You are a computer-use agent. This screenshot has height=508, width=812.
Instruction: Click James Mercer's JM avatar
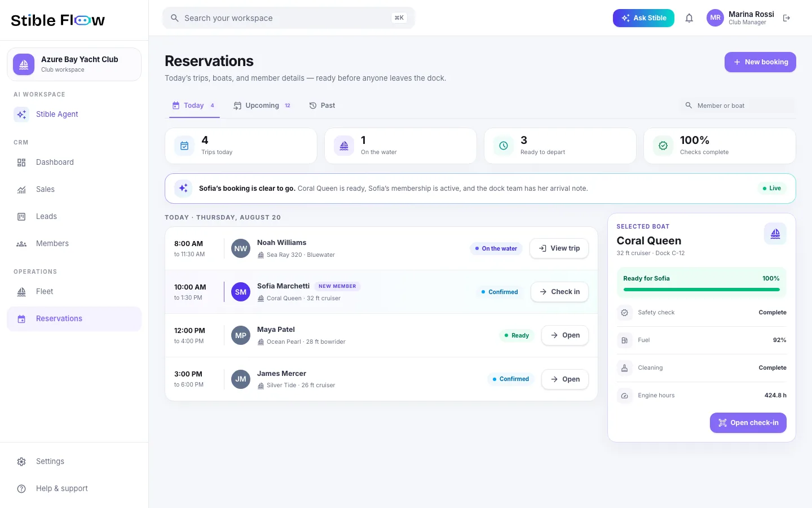(x=241, y=379)
